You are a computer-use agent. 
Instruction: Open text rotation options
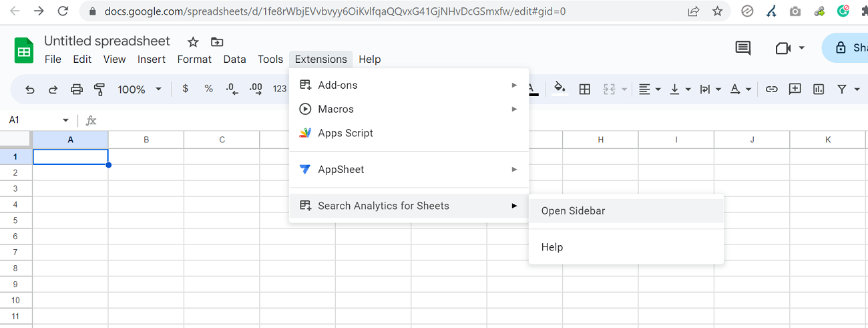point(740,89)
